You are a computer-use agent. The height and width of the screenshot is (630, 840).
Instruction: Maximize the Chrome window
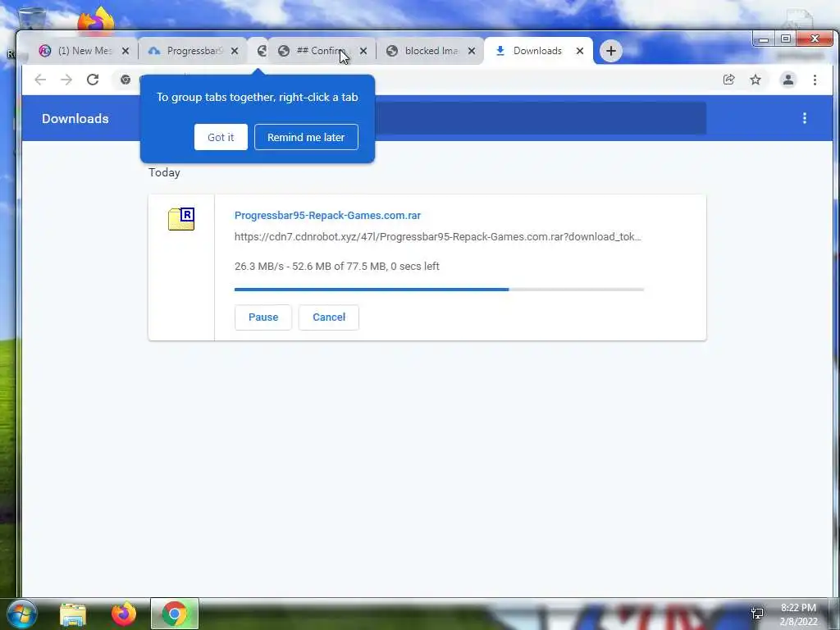point(785,39)
